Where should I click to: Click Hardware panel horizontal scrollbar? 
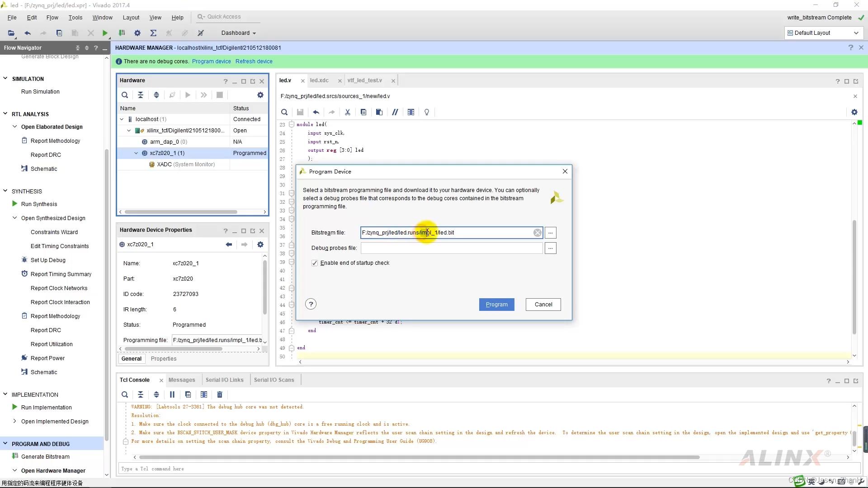(x=181, y=212)
